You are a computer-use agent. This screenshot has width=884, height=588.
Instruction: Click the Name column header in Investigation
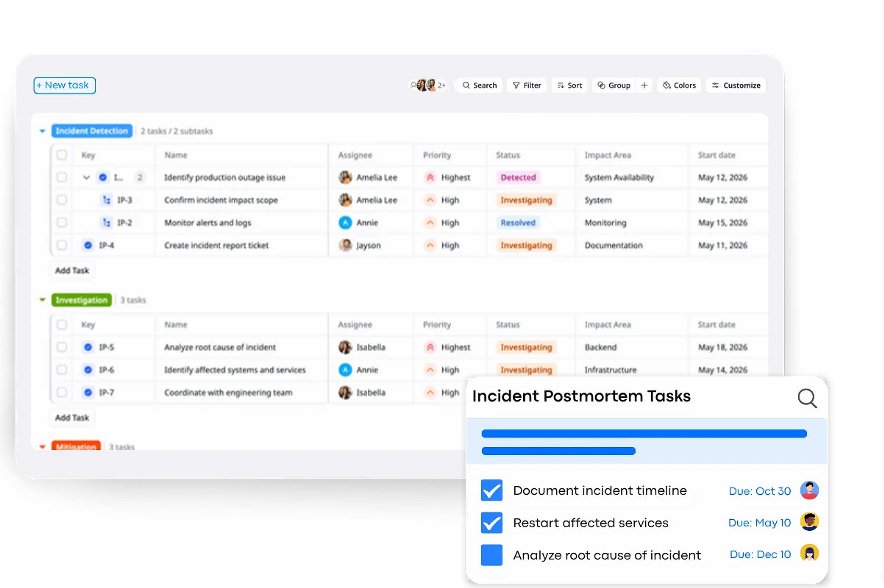pyautogui.click(x=176, y=325)
